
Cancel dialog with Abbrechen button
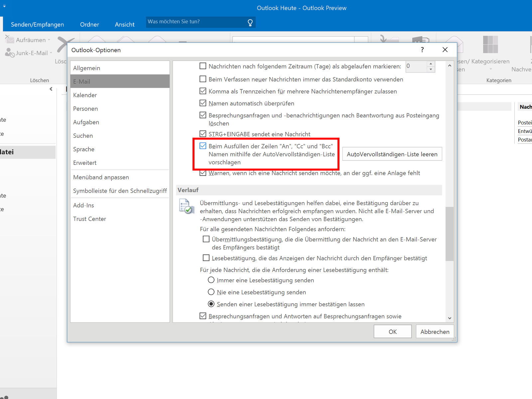tap(435, 332)
